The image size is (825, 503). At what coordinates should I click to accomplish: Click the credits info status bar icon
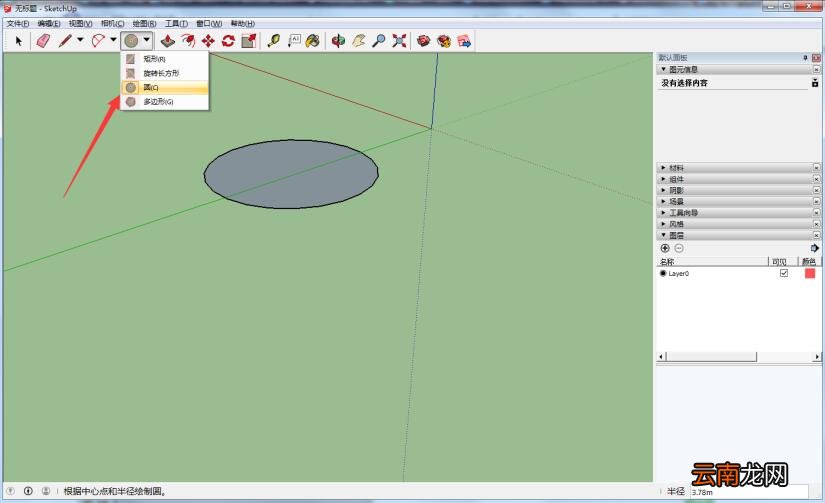pyautogui.click(x=28, y=491)
